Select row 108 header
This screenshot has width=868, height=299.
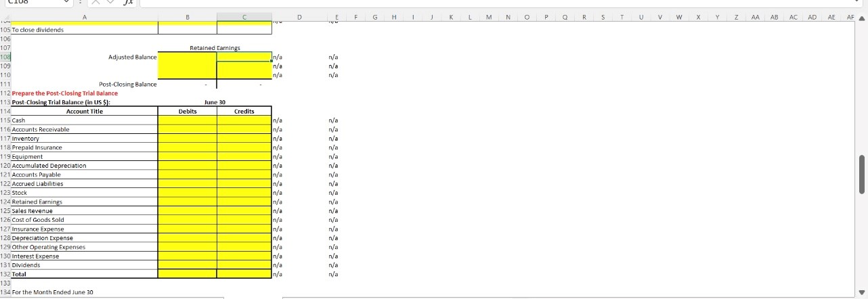pyautogui.click(x=5, y=57)
